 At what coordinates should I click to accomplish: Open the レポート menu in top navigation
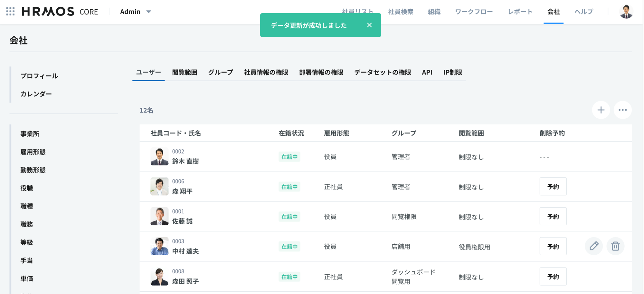tap(520, 12)
